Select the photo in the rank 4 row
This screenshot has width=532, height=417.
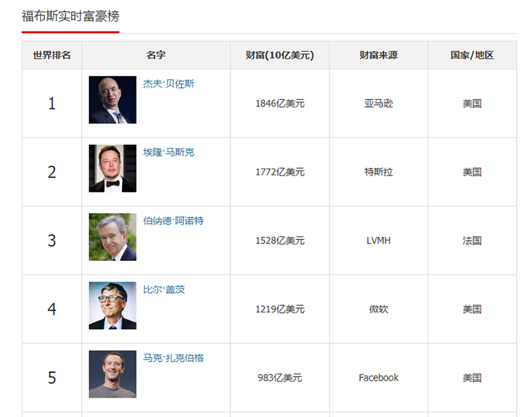(x=112, y=305)
